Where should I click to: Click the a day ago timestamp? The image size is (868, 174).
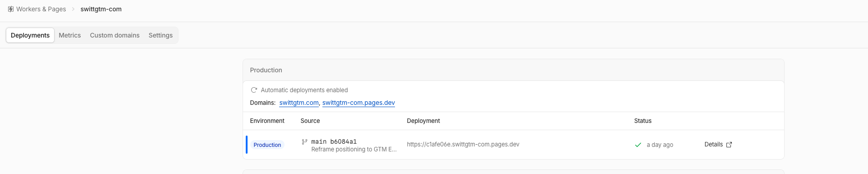click(660, 145)
